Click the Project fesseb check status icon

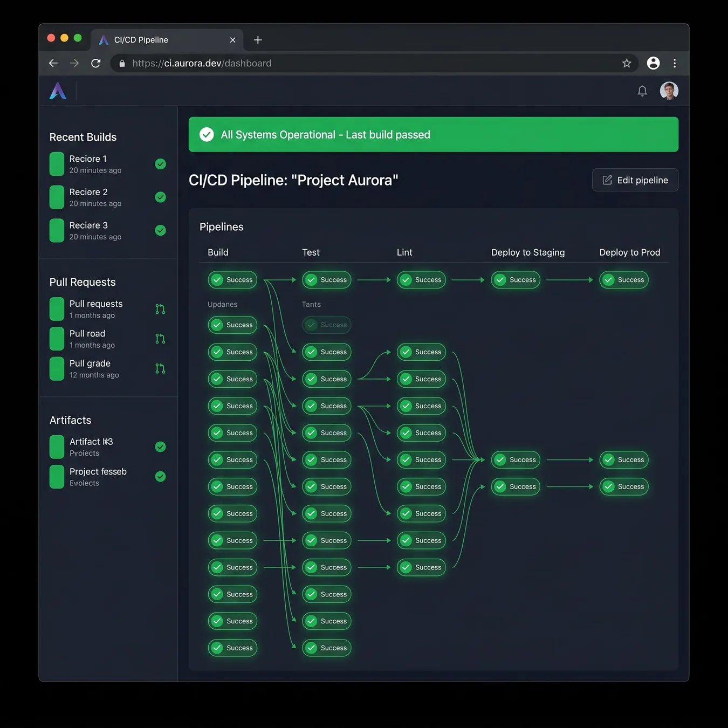click(160, 477)
